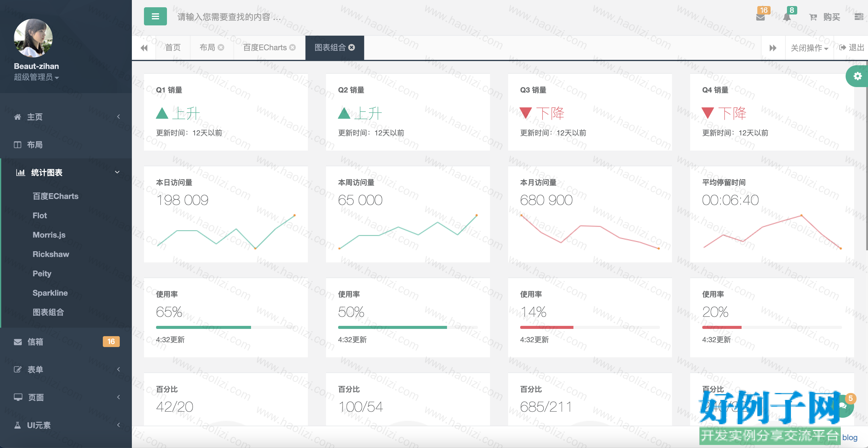Open the bell alerts icon
Viewport: 868px width, 448px height.
tap(787, 17)
